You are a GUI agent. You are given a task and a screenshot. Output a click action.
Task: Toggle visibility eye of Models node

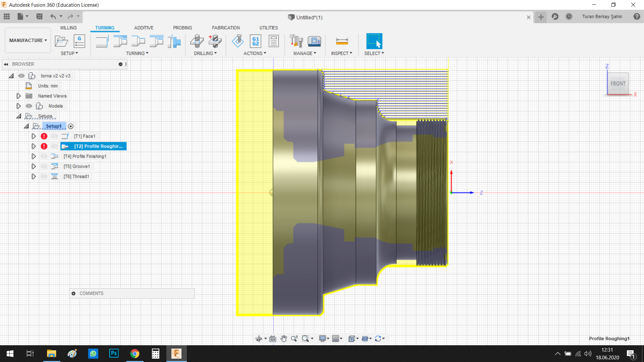pyautogui.click(x=29, y=106)
